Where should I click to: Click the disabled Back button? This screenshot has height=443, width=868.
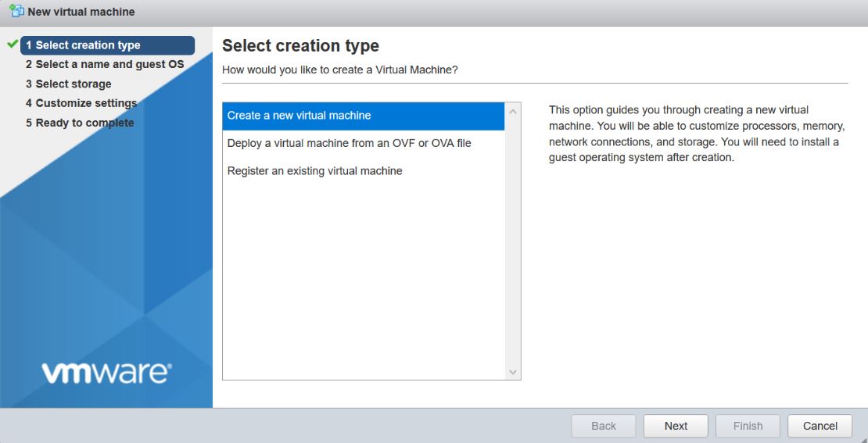[x=604, y=426]
